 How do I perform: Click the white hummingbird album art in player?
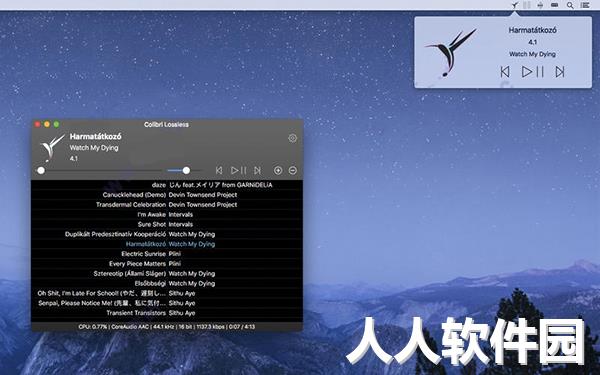point(51,147)
